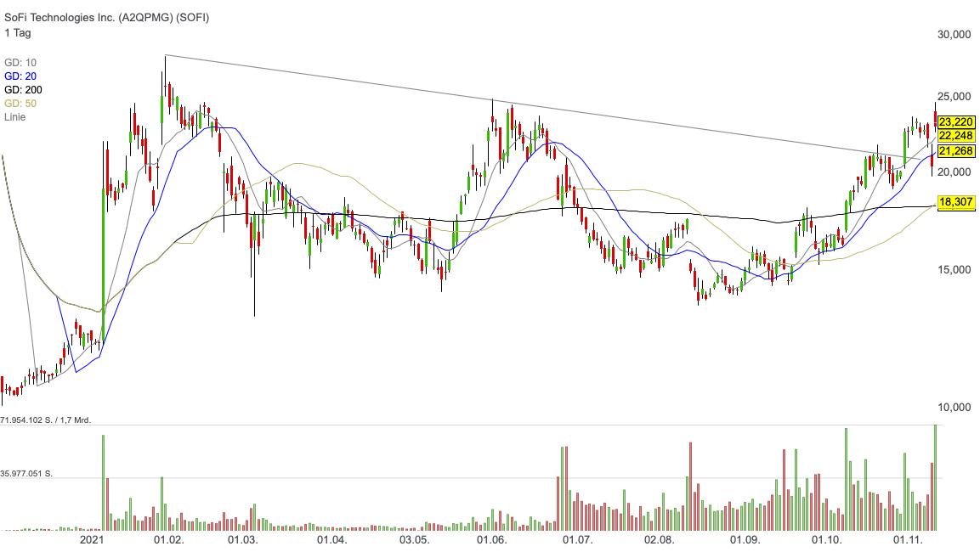
Task: Click the 02.08. date axis label
Action: point(660,540)
